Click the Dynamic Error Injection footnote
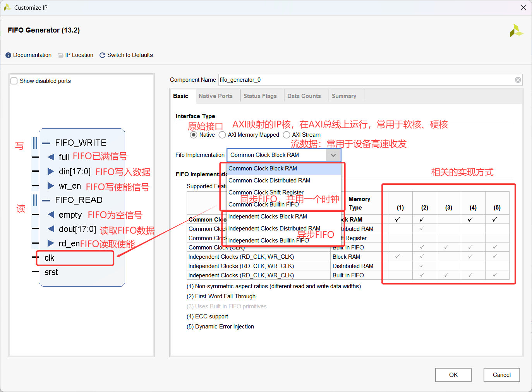Viewport: 532px width, 392px height. pyautogui.click(x=220, y=327)
